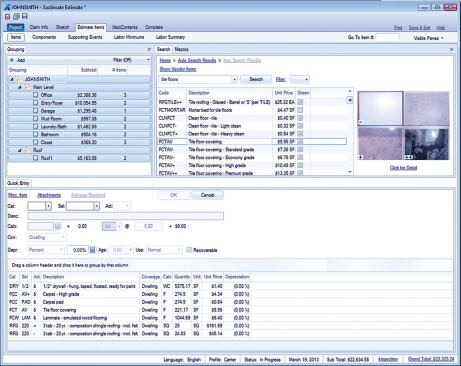Viewport: 461px width, 366px height.
Task: Switch to the Supporting Events sub-tab
Action: click(85, 37)
